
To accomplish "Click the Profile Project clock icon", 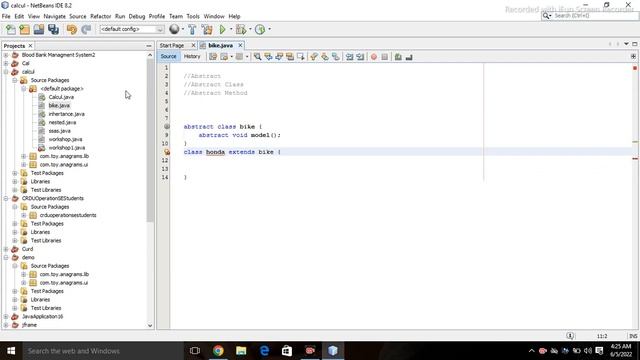I will [x=260, y=29].
